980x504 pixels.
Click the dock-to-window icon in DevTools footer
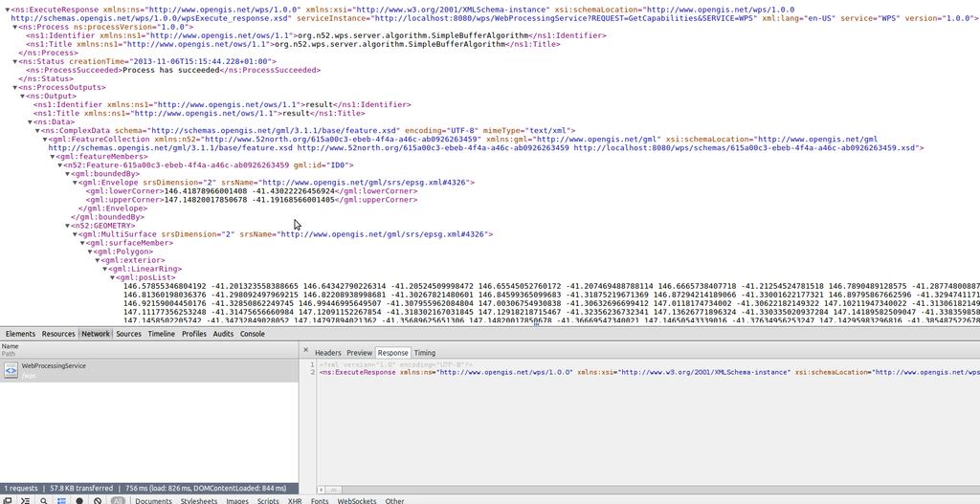coord(7,501)
